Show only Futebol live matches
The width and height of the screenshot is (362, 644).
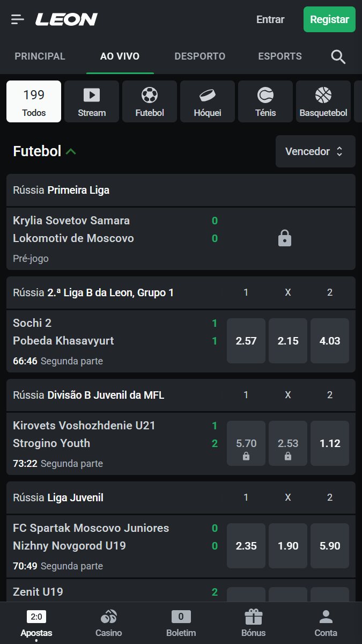pyautogui.click(x=150, y=101)
